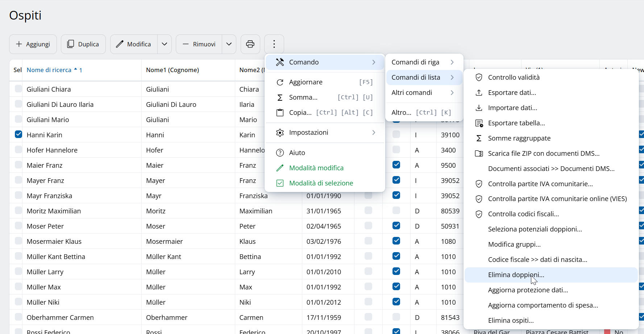Click shield icon for Controlla partite IVA comunitarie
644x334 pixels.
[479, 184]
